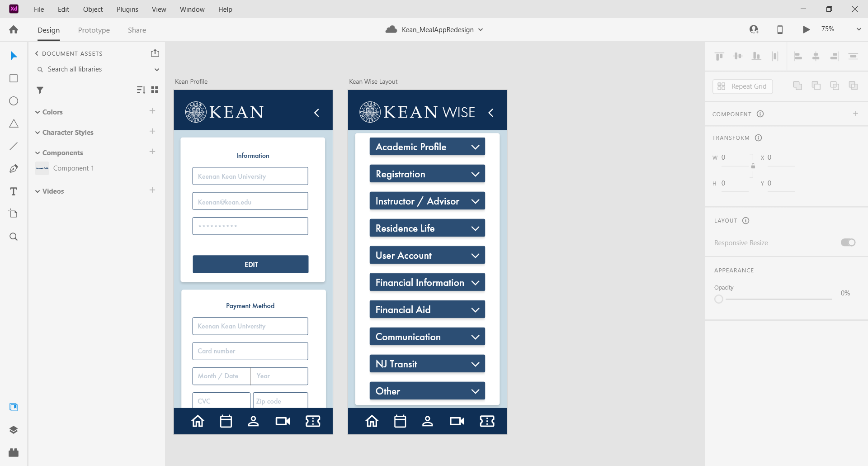Add a component with the plus in the COMPONENT section

point(856,114)
